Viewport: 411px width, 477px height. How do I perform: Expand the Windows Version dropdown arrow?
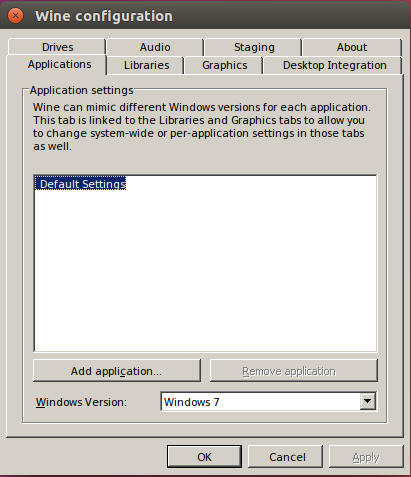click(x=367, y=401)
